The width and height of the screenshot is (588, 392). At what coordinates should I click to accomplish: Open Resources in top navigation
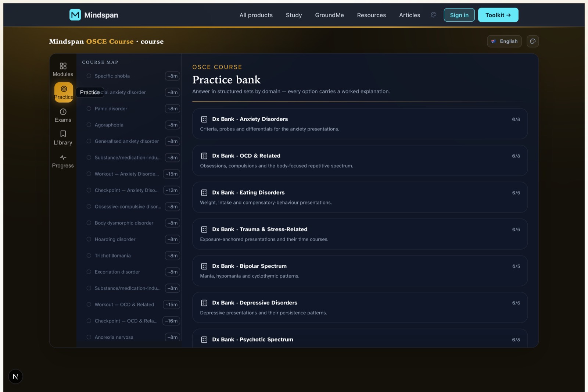click(x=372, y=15)
